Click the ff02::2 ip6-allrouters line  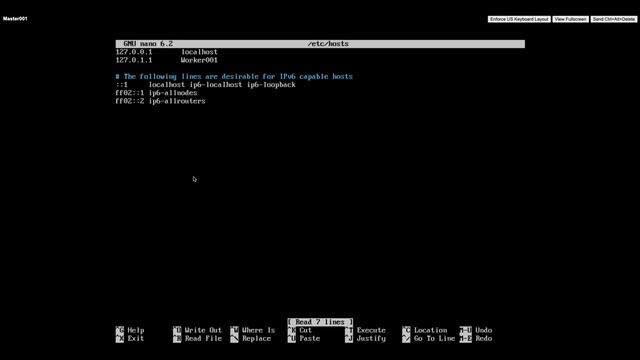pyautogui.click(x=160, y=101)
